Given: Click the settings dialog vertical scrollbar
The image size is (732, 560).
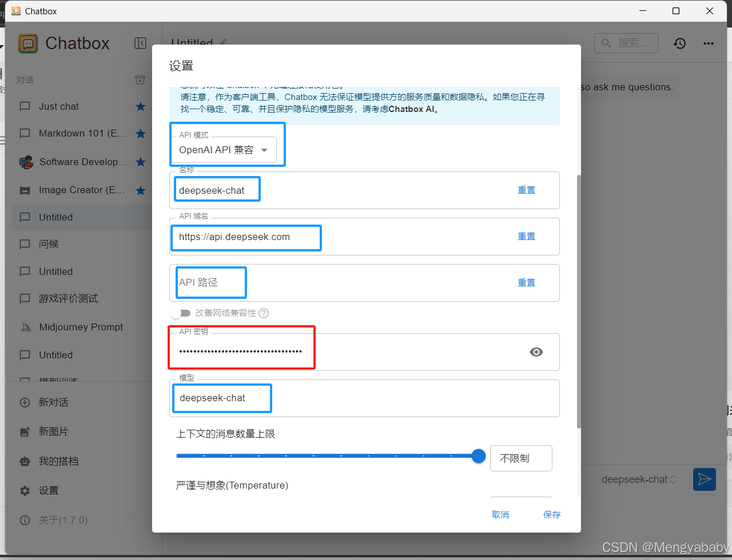Looking at the screenshot, I should 579,302.
